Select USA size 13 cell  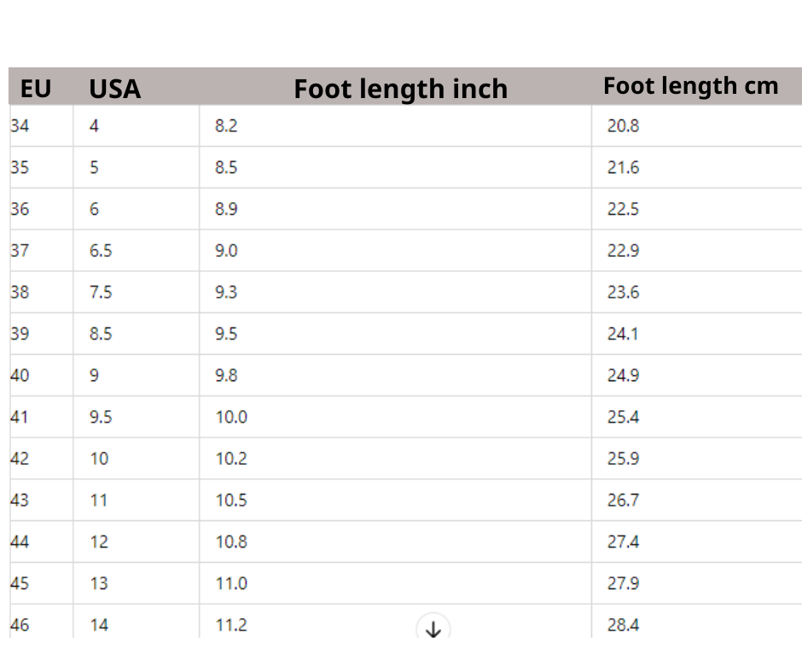[x=137, y=583]
